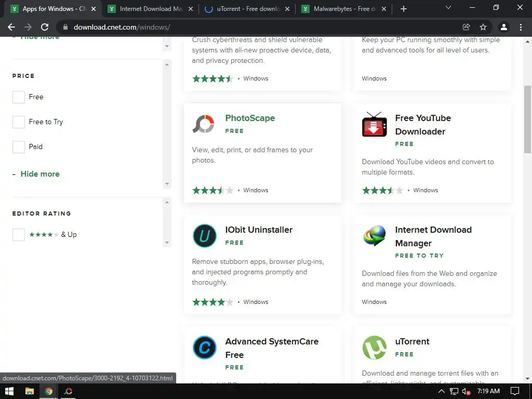Viewport: 532px width, 399px height.
Task: Open the PhotoScape title link
Action: [250, 118]
